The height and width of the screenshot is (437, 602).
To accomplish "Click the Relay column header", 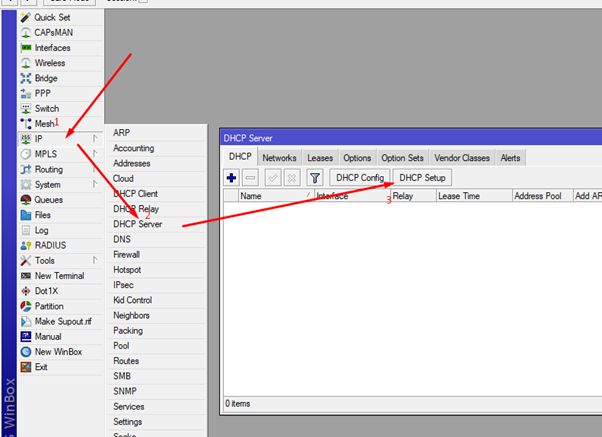I will 413,196.
